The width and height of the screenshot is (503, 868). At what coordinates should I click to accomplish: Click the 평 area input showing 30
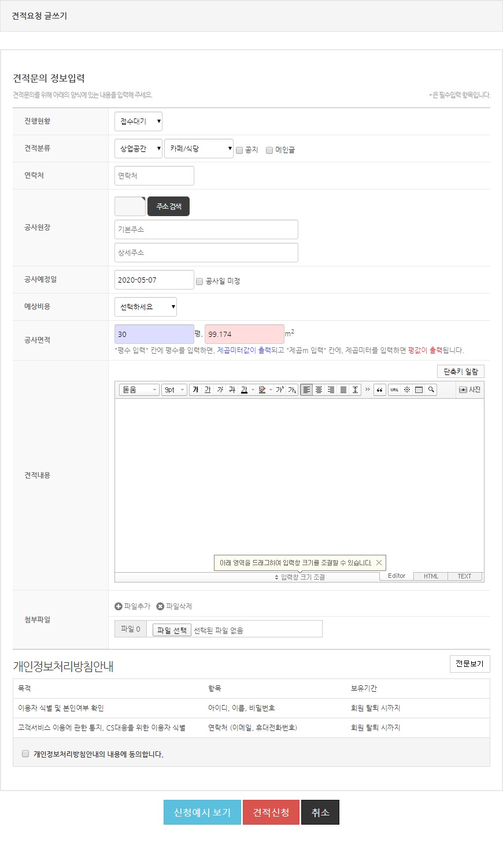click(x=154, y=334)
